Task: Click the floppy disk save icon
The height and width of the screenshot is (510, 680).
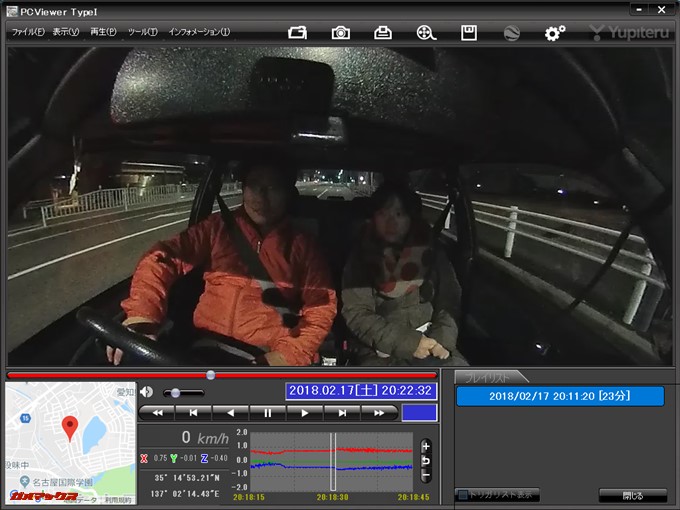Action: (x=468, y=32)
